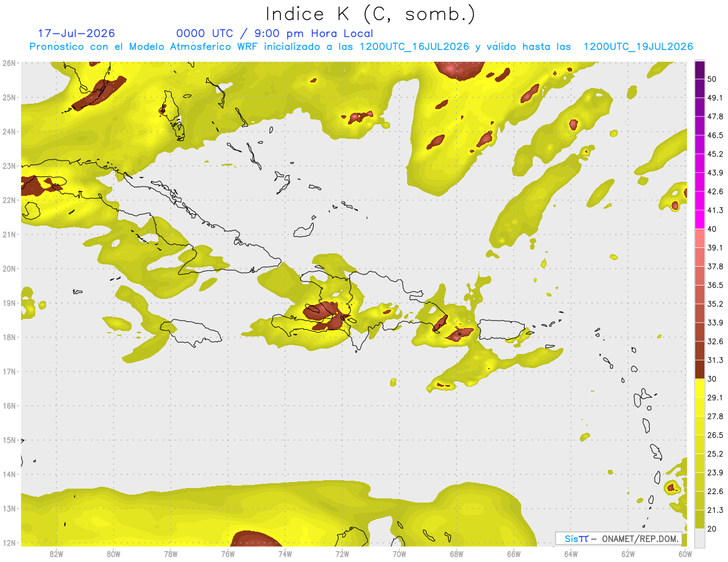The width and height of the screenshot is (728, 562).
Task: Click the "27.8" color bar label
Action: click(x=715, y=416)
